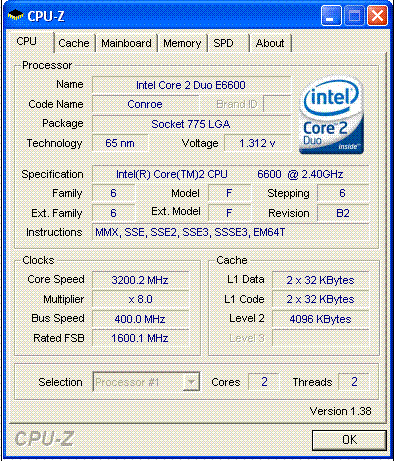Click the Stepping value field
The width and height of the screenshot is (398, 461).
click(343, 193)
